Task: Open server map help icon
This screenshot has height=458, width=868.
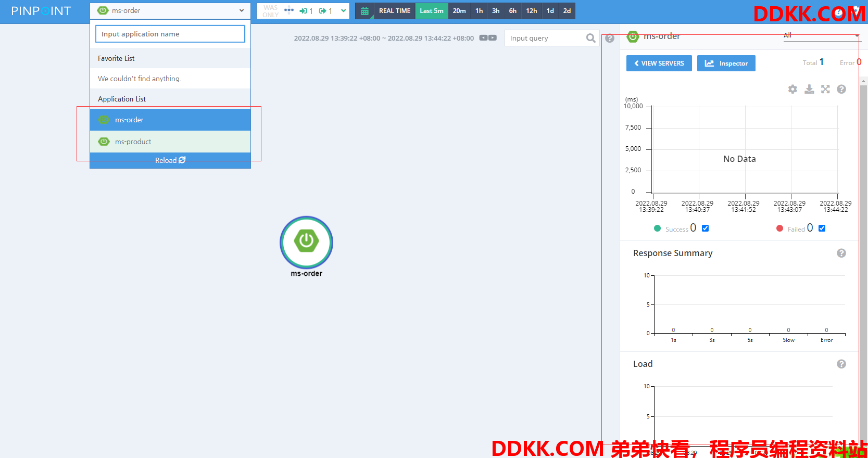Action: (610, 39)
